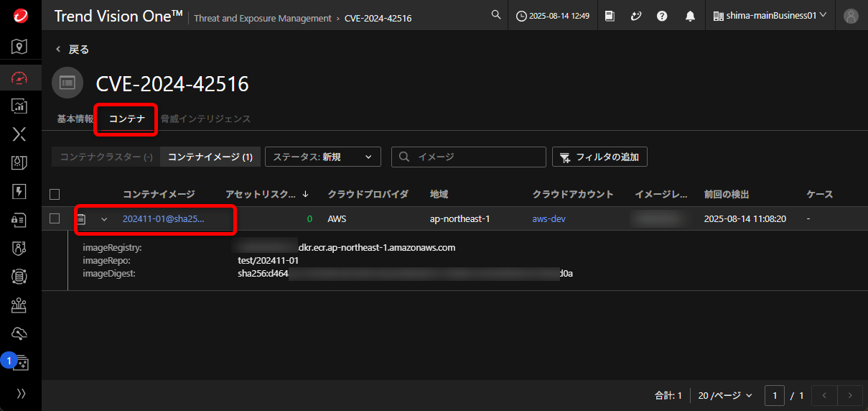Screen dimensions: 868x411
Task: Switch to the コンテナ tab
Action: coord(127,119)
